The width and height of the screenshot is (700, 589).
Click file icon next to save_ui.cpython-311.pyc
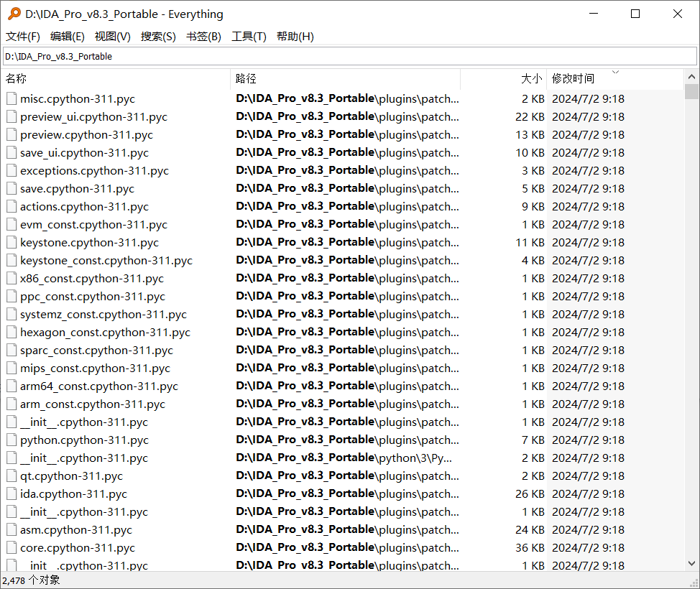[11, 152]
